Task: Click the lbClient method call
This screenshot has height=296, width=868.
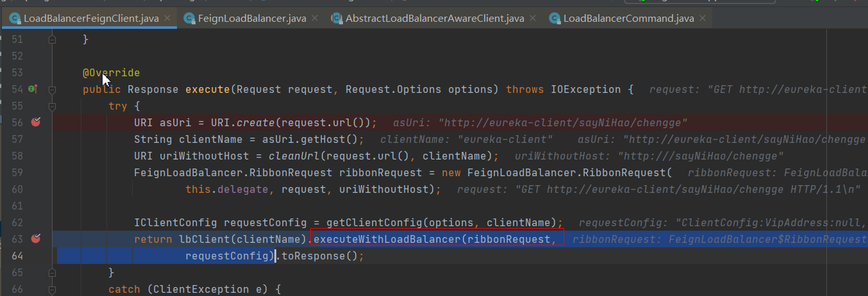Action: tap(201, 239)
